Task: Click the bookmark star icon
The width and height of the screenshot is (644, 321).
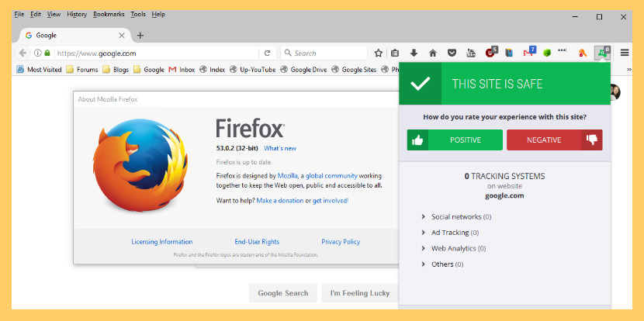Action: (379, 53)
